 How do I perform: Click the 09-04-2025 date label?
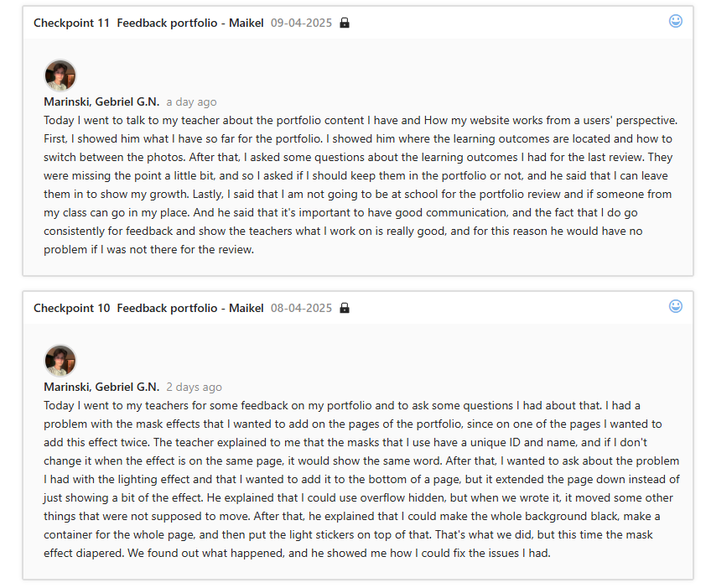coord(301,23)
